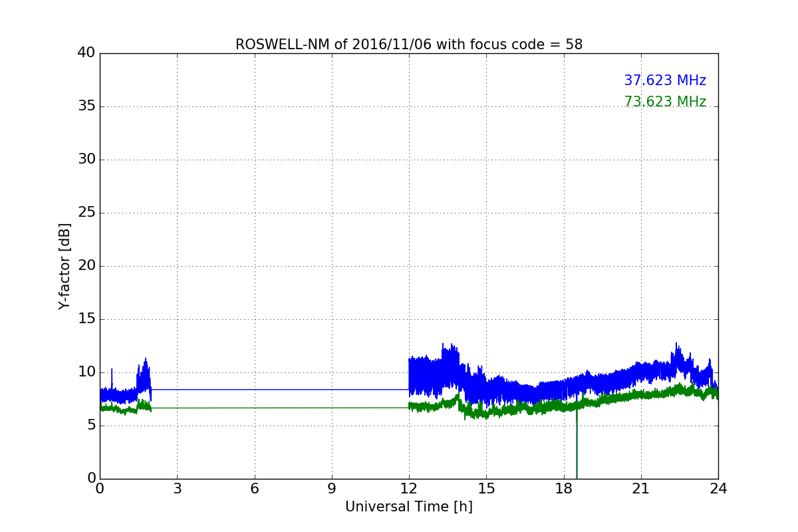Select the 73.623 MHz legend label
The image size is (798, 532).
pyautogui.click(x=665, y=102)
